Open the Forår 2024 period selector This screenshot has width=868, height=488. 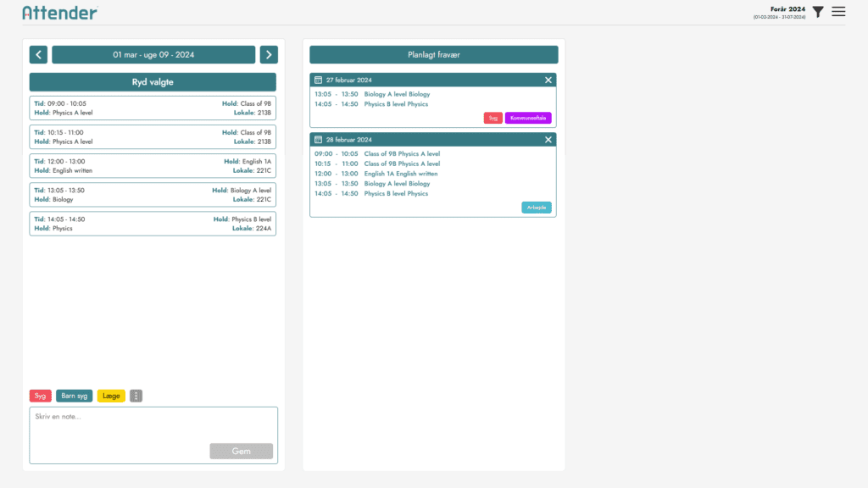pos(779,12)
